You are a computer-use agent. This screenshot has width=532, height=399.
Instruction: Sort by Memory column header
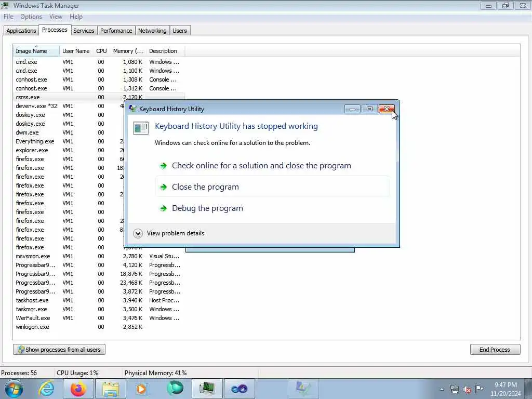[128, 51]
